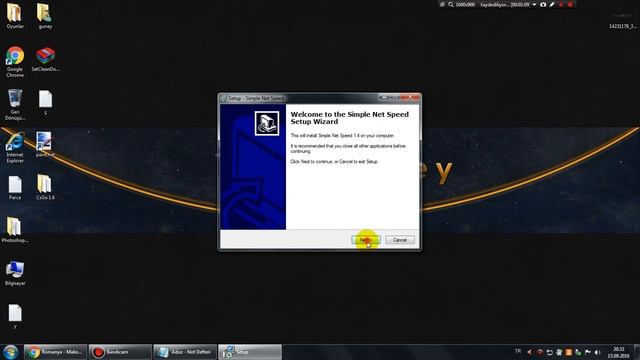The width and height of the screenshot is (640, 360).
Task: Click the Bandicam red stop recording button
Action: 570,4
